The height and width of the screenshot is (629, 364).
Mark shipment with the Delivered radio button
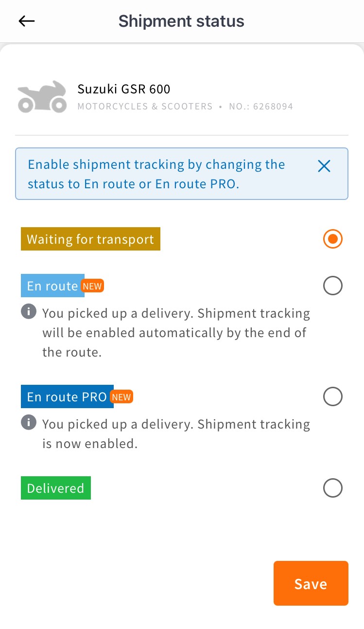(333, 488)
